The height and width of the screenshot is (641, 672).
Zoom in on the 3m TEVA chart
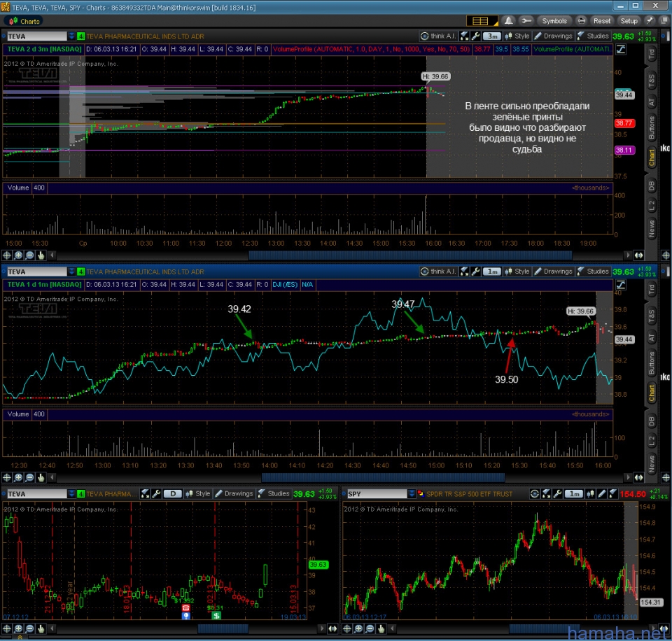click(x=18, y=255)
